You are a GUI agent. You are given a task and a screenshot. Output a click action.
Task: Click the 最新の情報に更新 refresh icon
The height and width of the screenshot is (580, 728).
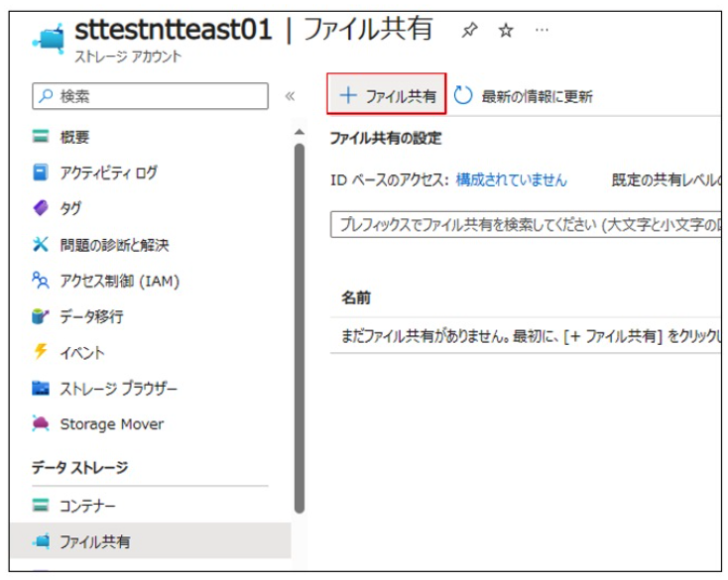coord(463,95)
